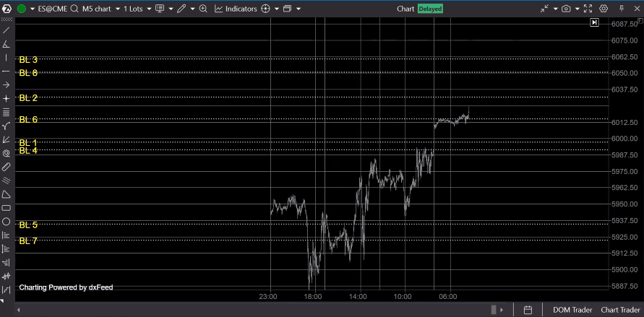The height and width of the screenshot is (317, 644).
Task: Select the ellipse drawing tool
Action: coord(7,222)
